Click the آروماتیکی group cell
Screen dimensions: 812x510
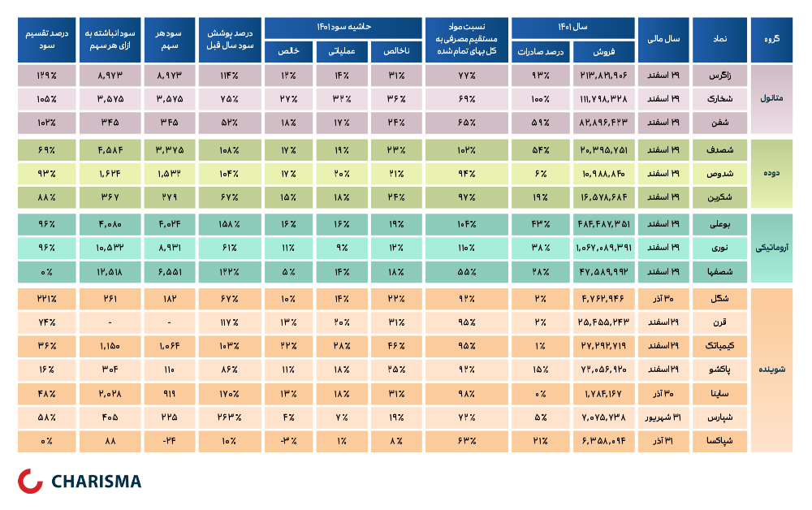click(771, 248)
